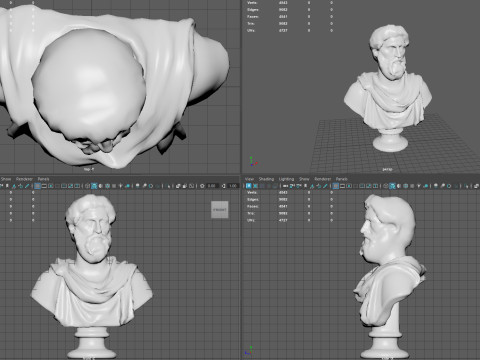Enable safe action in side view toolbar
The width and height of the screenshot is (480, 360).
click(x=369, y=186)
